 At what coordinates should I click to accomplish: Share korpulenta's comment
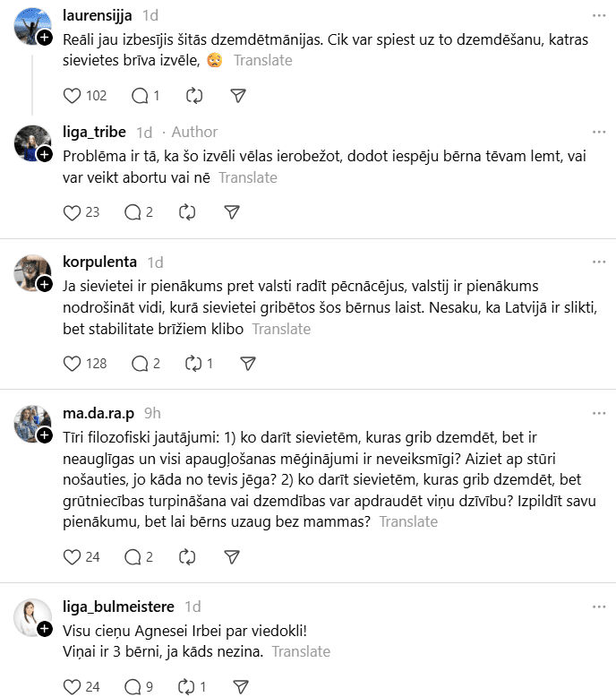pos(249,363)
